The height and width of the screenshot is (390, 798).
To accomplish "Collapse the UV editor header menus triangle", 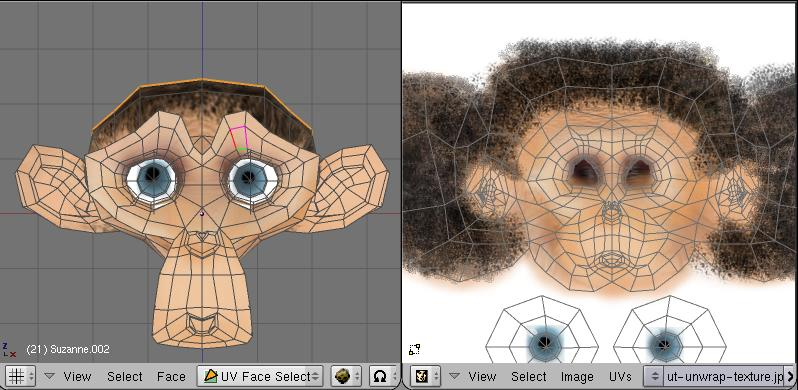I will (454, 376).
